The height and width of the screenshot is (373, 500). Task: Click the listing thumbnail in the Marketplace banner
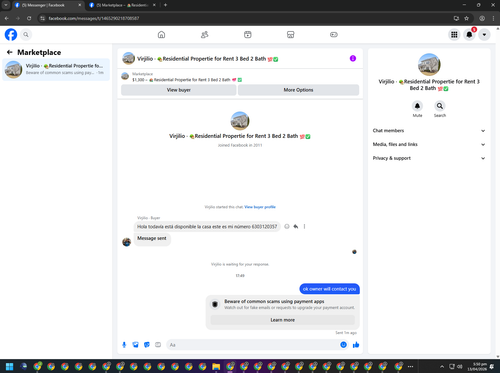[x=125, y=76]
